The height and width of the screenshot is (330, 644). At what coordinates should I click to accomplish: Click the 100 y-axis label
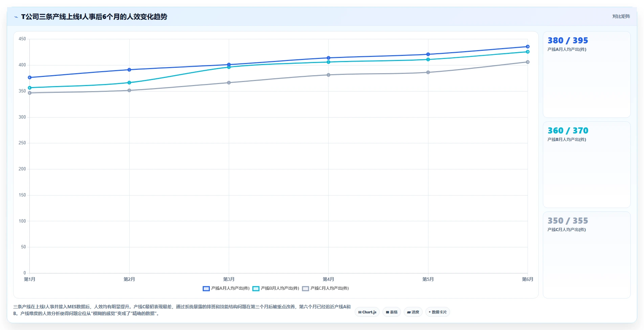[x=22, y=221]
